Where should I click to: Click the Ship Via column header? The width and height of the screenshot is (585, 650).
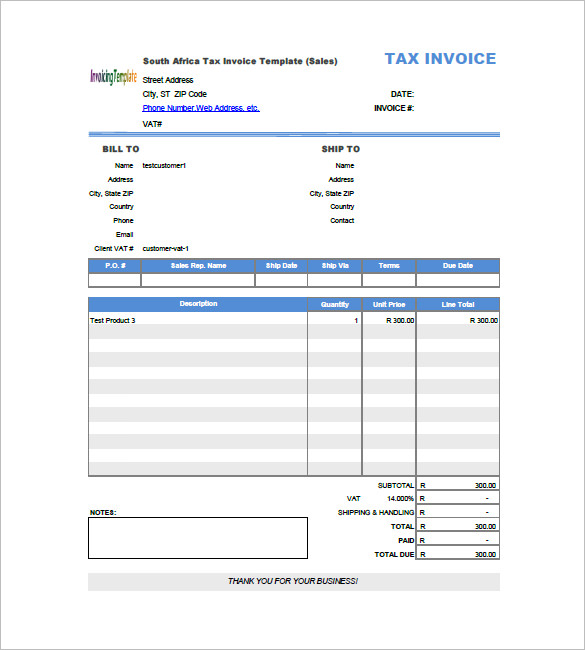coord(335,266)
